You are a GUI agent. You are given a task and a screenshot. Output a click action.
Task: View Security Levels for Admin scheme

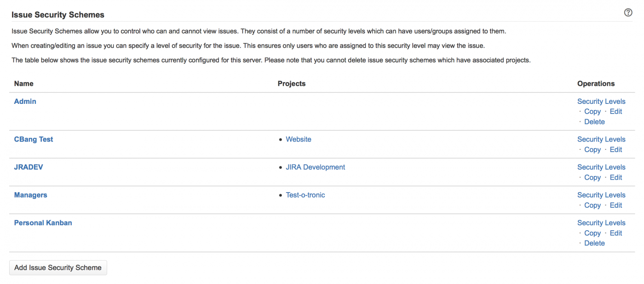pyautogui.click(x=601, y=102)
